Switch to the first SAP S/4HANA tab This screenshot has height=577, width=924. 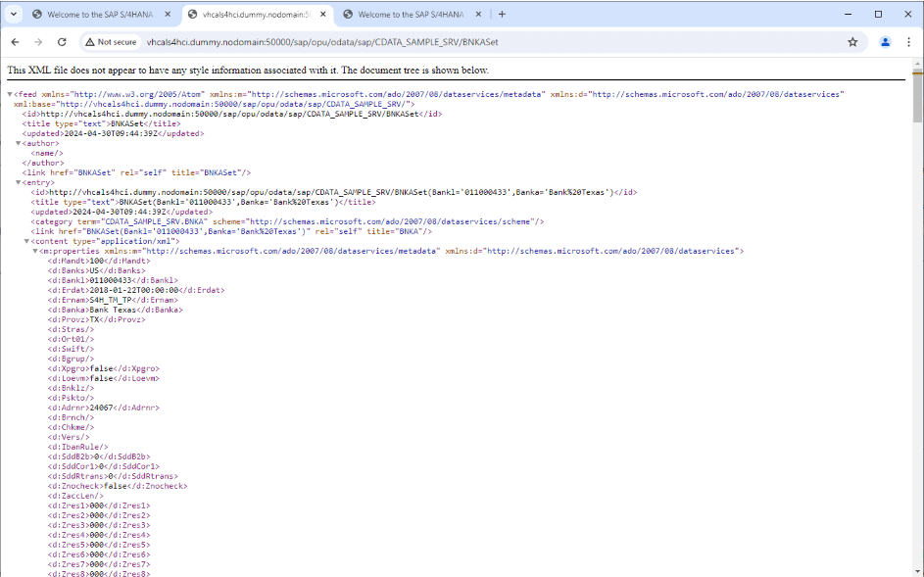[93, 15]
